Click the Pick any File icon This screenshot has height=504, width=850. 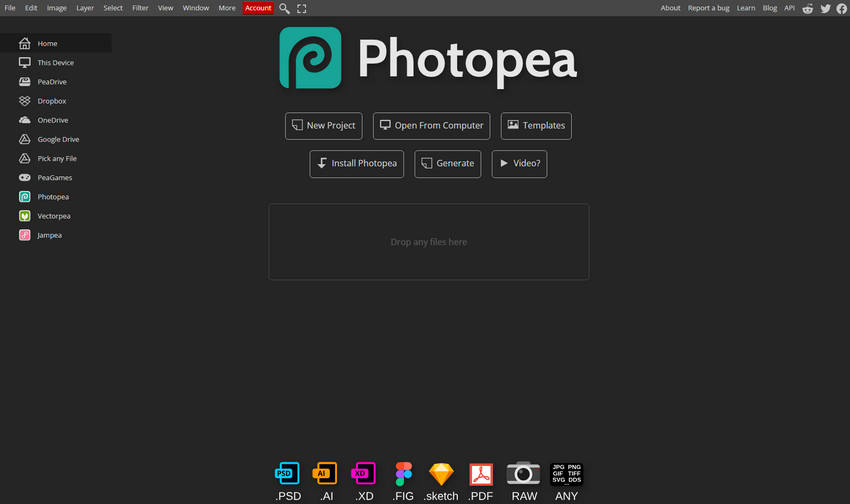(x=24, y=158)
